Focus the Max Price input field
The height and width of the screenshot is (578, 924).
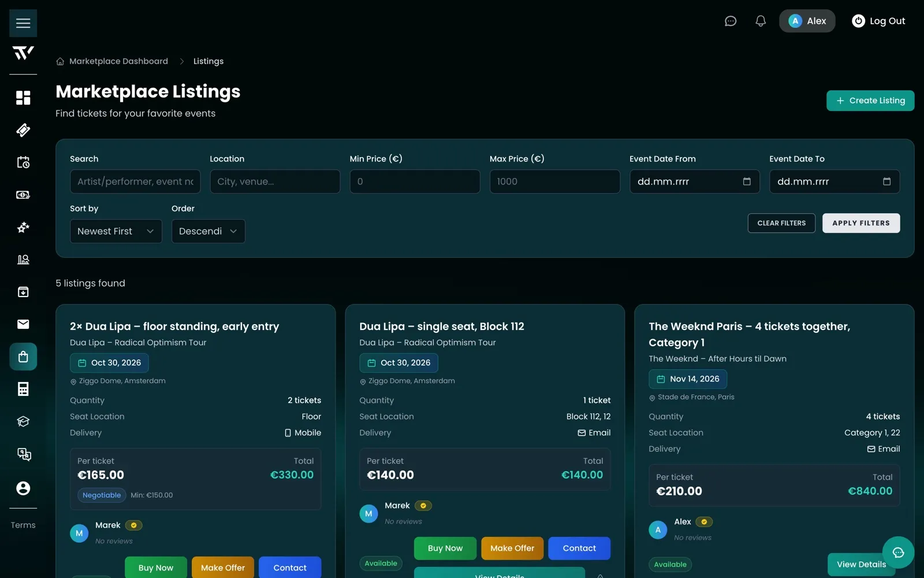tap(555, 181)
